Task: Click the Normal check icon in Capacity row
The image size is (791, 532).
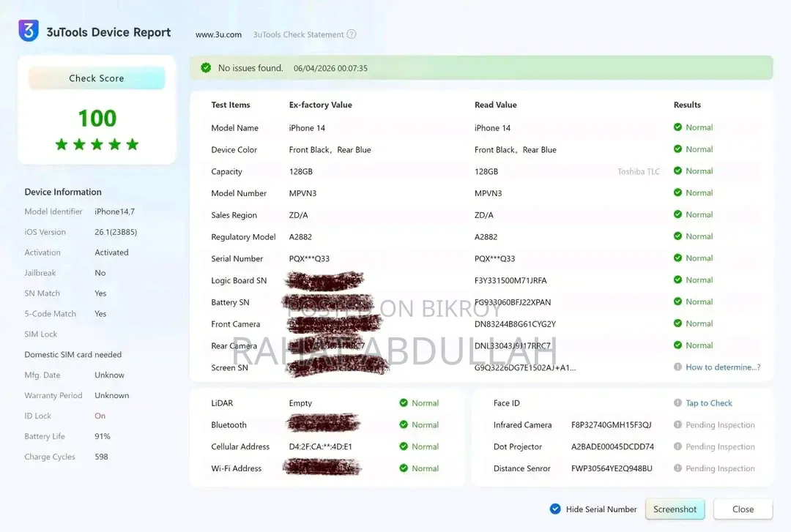Action: (x=677, y=171)
